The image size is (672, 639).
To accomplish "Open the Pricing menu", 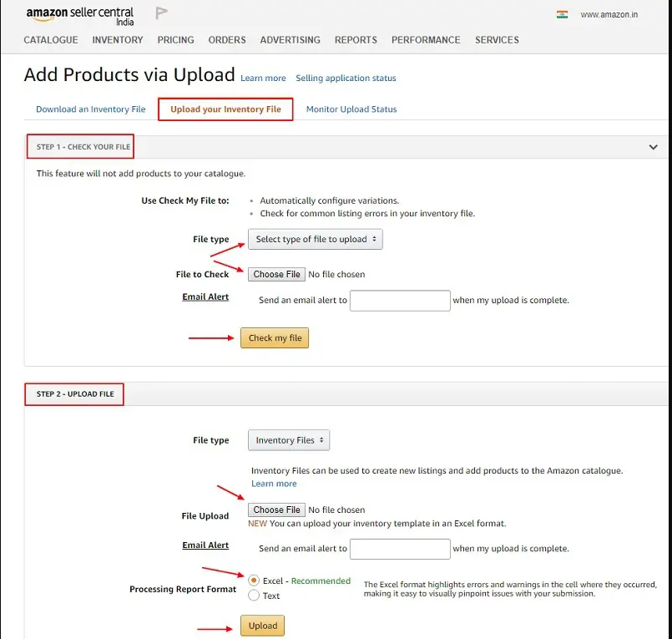I will [x=175, y=40].
